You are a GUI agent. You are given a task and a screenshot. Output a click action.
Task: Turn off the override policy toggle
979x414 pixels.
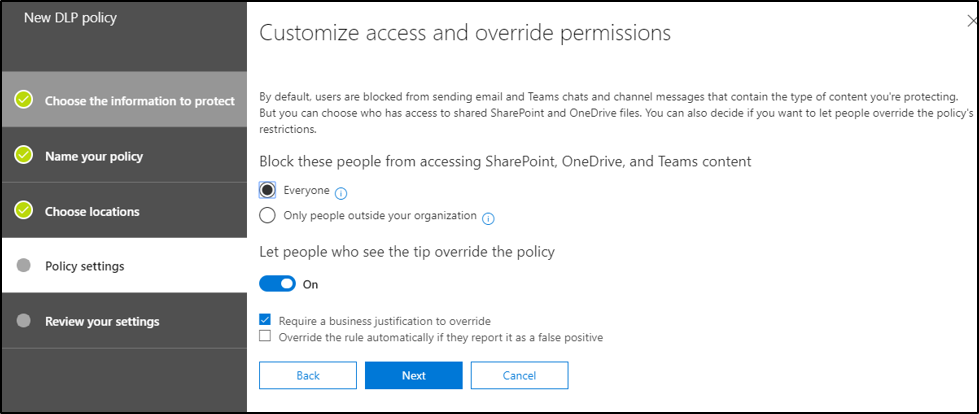pos(277,284)
